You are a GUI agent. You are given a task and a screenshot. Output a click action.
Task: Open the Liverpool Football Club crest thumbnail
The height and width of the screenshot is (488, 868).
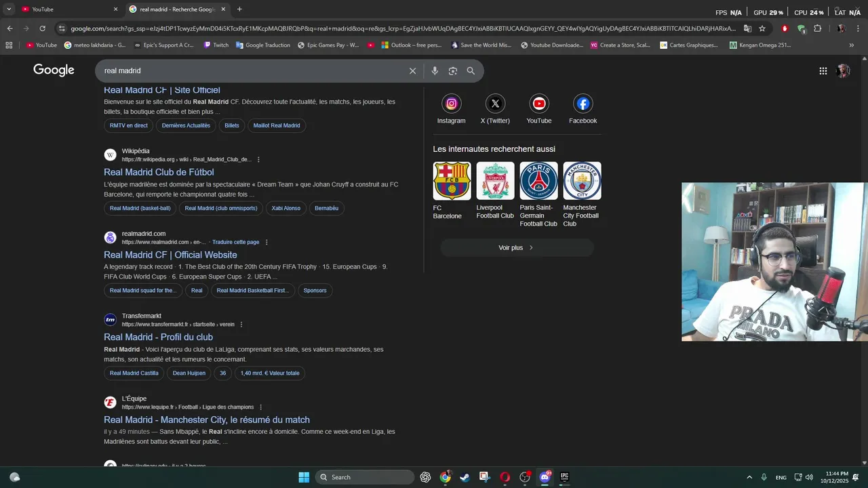coord(495,181)
